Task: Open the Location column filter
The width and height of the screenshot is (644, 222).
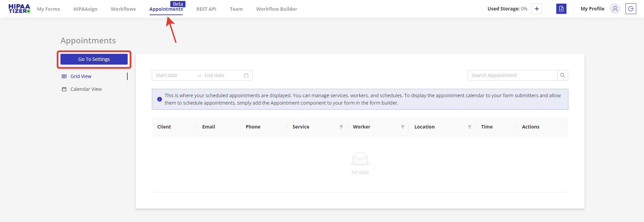Action: (x=469, y=127)
